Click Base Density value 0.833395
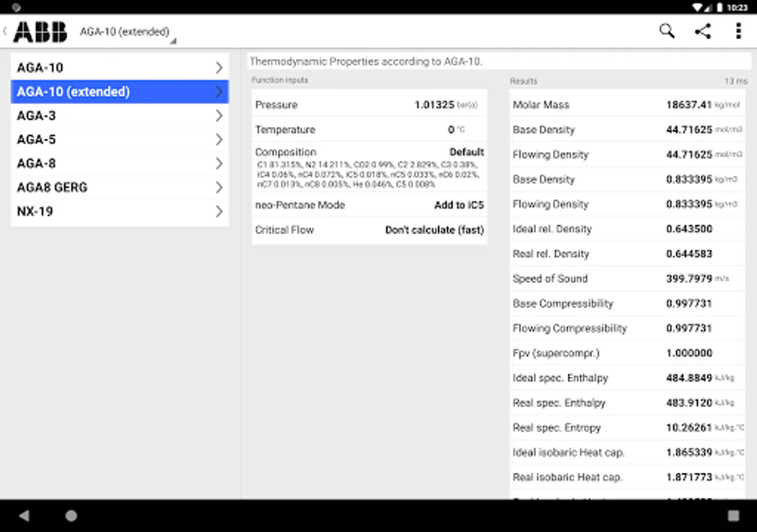Image resolution: width=757 pixels, height=532 pixels. click(688, 179)
